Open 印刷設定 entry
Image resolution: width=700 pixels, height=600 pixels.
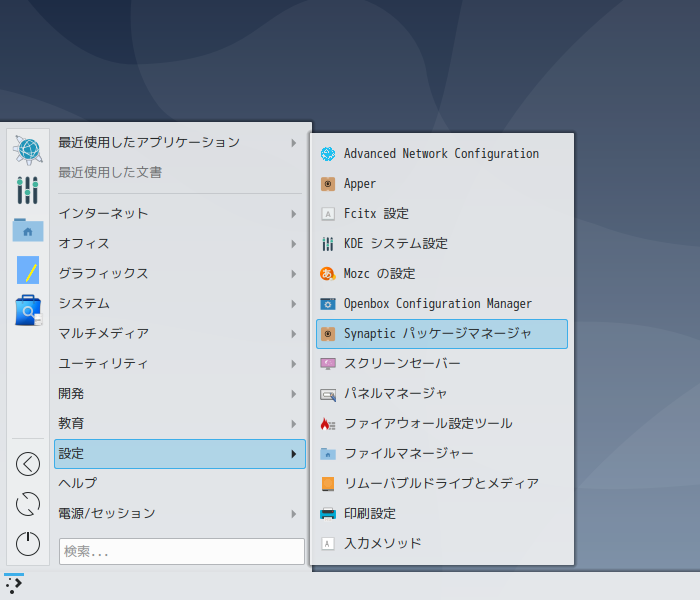tap(442, 514)
